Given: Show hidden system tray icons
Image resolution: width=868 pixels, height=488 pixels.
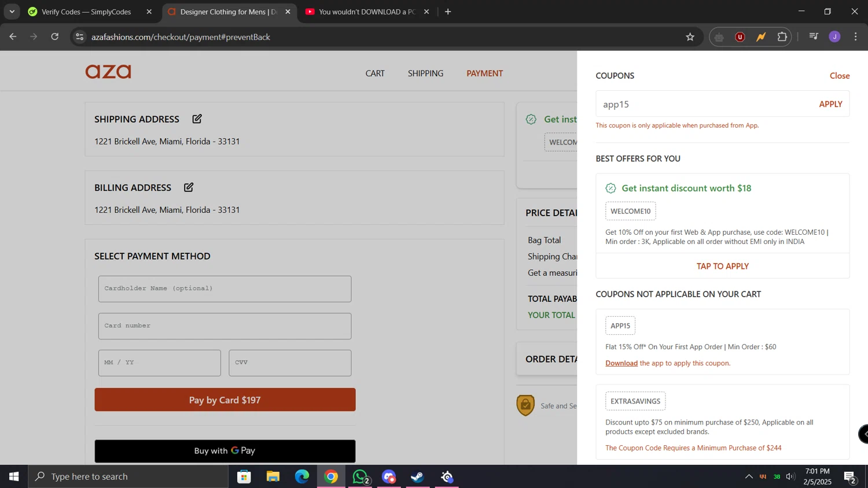Looking at the screenshot, I should (x=749, y=476).
